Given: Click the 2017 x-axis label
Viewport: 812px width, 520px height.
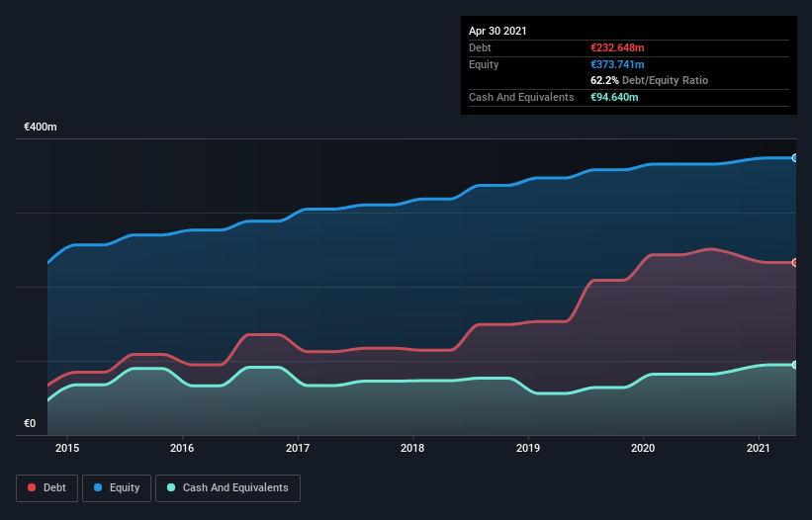Looking at the screenshot, I should click(298, 448).
